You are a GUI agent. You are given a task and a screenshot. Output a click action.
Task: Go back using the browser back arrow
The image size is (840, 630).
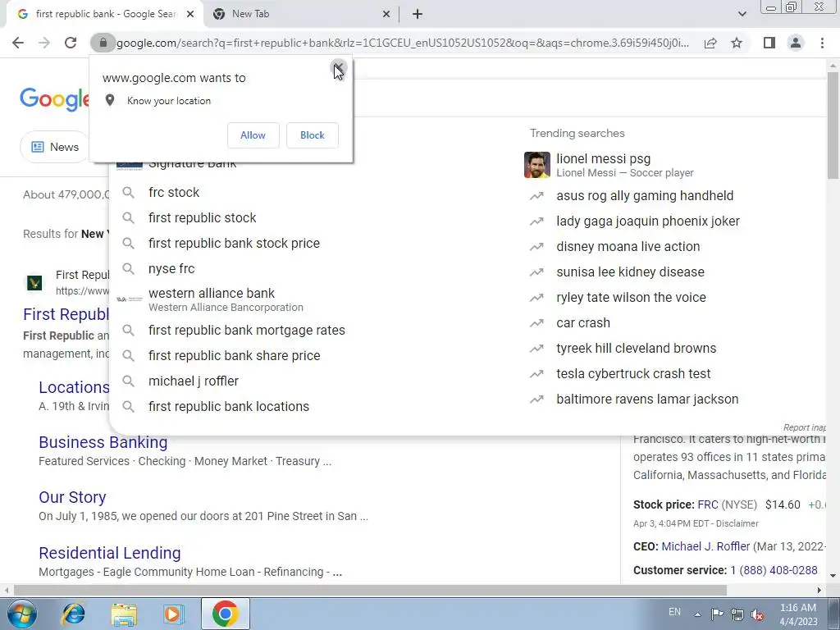click(x=18, y=43)
